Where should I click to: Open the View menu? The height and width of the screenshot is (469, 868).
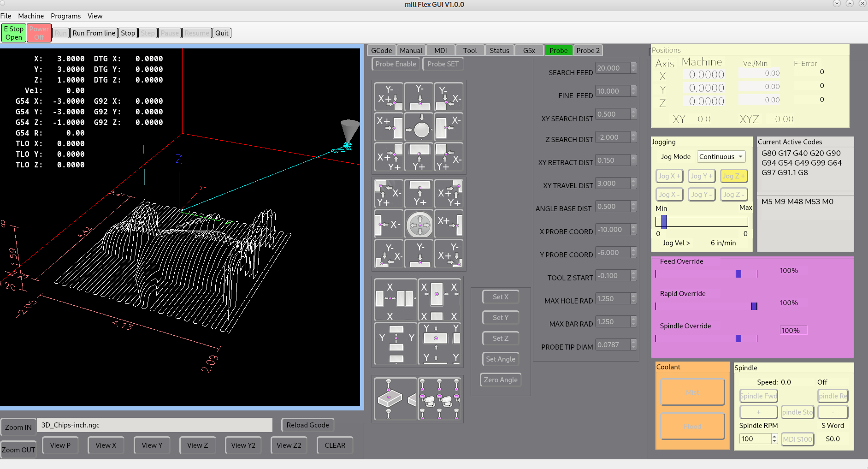click(x=95, y=16)
